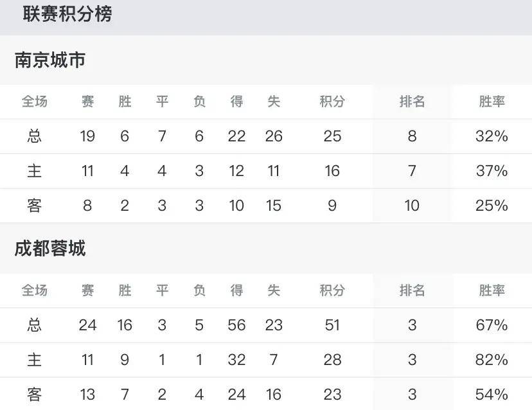Click 南京城市 away ranking value 10
Viewport: 532px width, 410px height.
[x=412, y=206]
